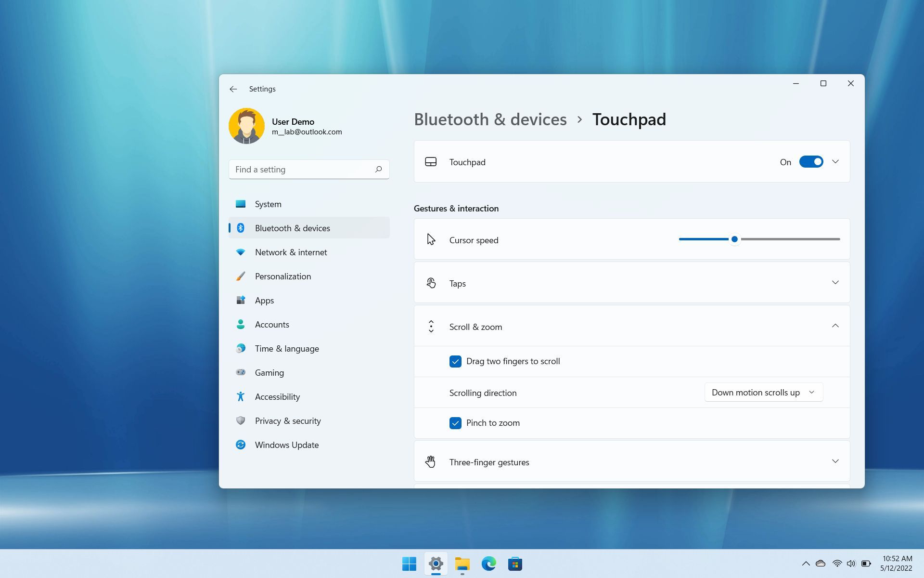
Task: Click Find a setting search field
Action: 308,169
